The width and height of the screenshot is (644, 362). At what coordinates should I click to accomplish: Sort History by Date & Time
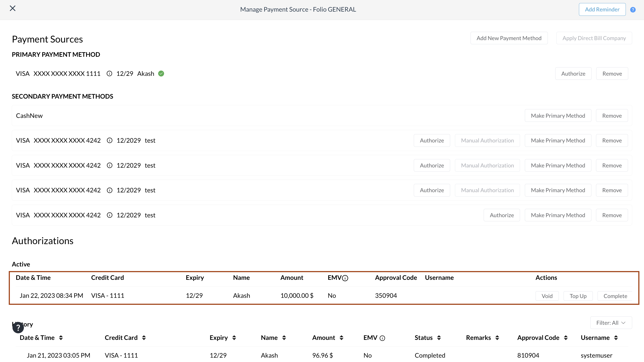61,338
